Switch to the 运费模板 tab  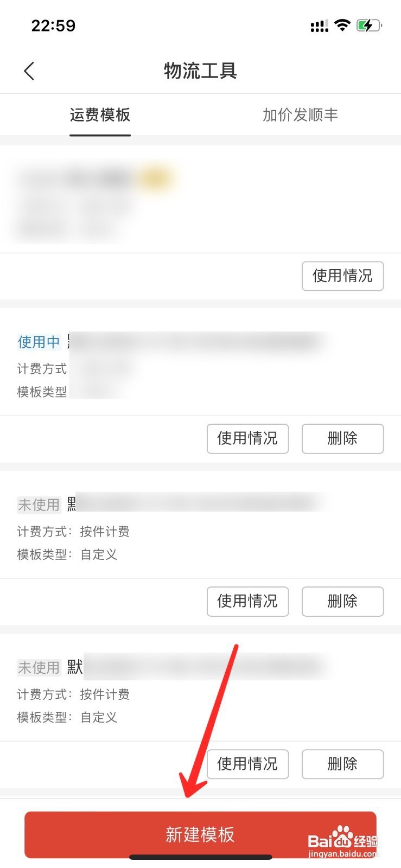pyautogui.click(x=100, y=115)
